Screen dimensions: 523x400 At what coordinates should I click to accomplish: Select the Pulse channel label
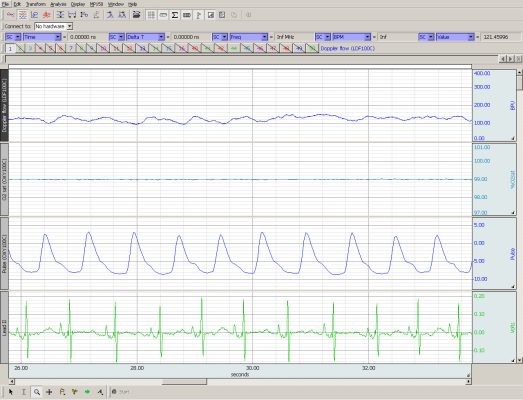click(4, 254)
